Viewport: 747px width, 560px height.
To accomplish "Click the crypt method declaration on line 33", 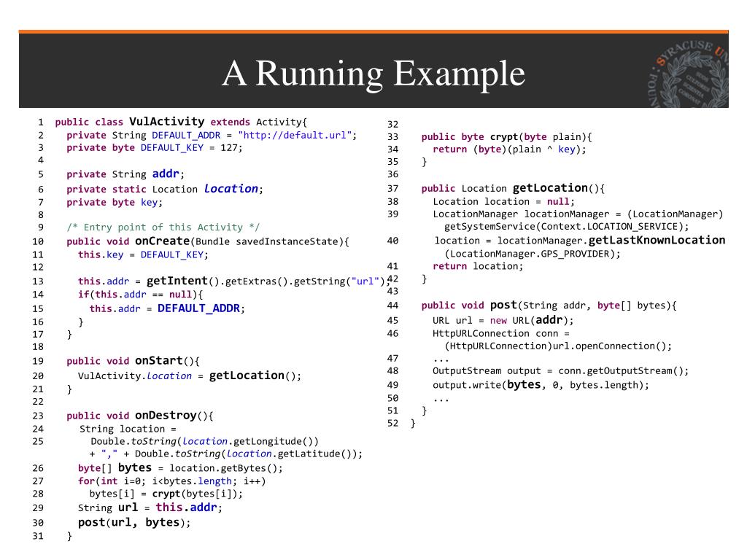I will (506, 137).
